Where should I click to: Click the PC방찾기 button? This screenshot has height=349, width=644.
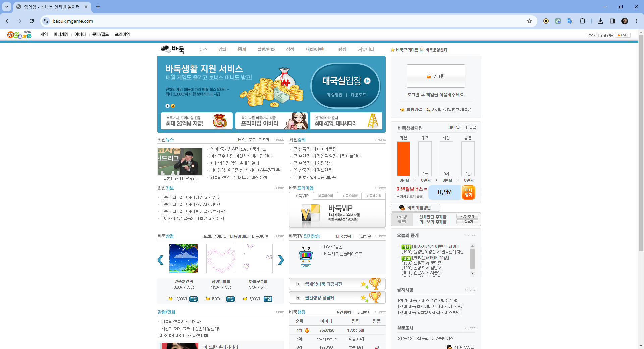pyautogui.click(x=467, y=217)
